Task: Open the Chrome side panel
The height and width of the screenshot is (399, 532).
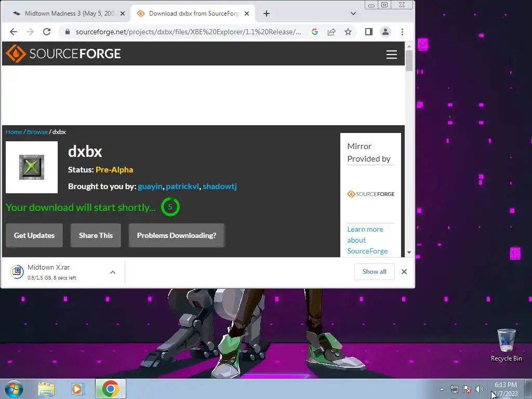Action: click(x=369, y=32)
